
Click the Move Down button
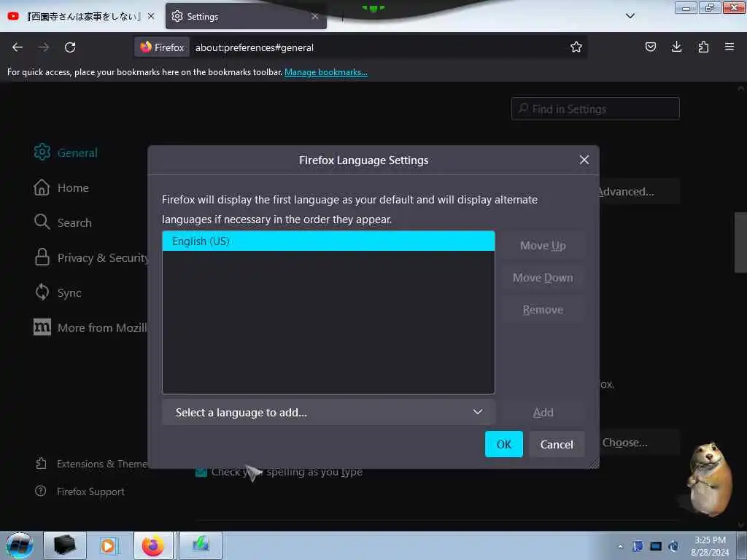point(543,278)
